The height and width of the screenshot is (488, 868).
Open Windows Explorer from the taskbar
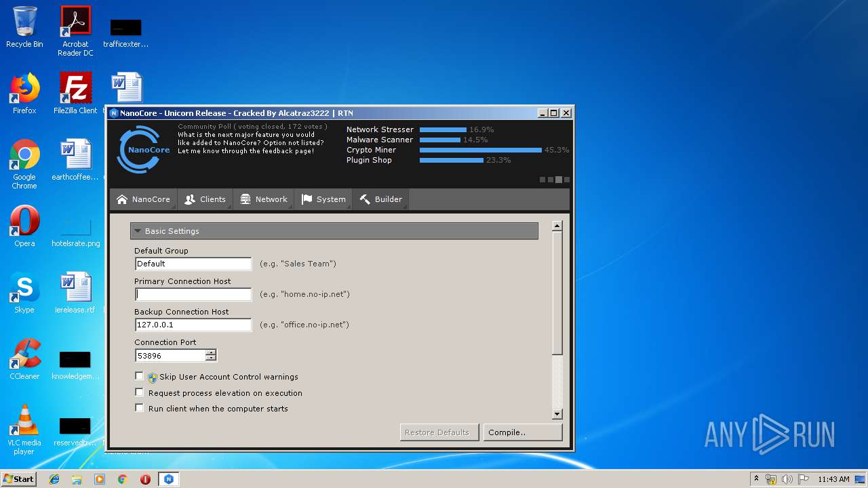click(77, 479)
